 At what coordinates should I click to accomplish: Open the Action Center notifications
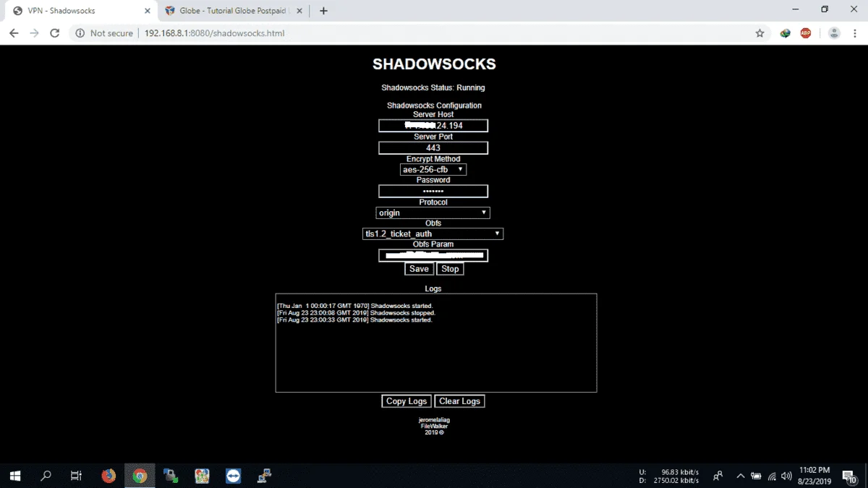[x=850, y=476]
